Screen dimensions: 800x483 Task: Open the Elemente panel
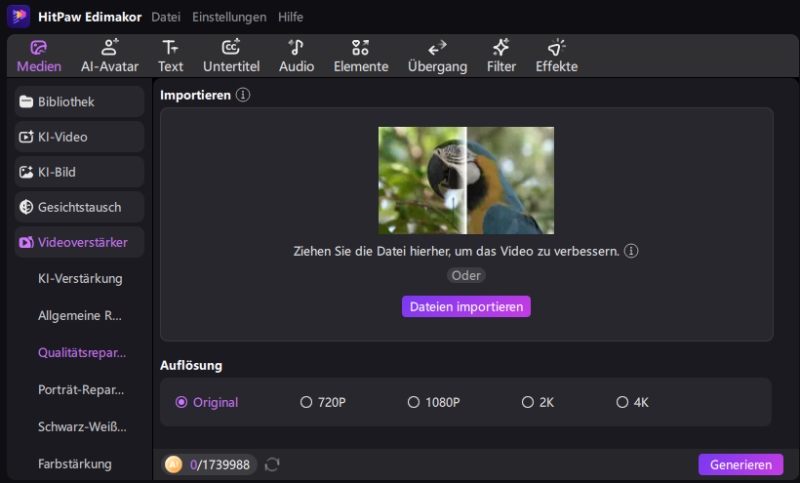(x=360, y=56)
